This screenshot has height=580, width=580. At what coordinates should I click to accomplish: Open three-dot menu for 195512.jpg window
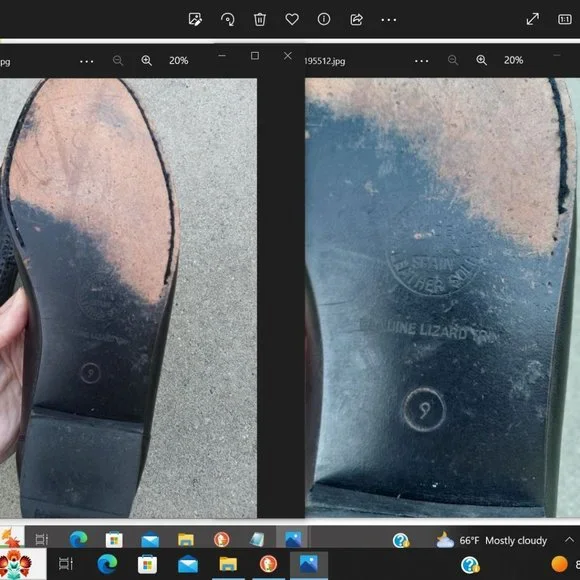[x=422, y=61]
